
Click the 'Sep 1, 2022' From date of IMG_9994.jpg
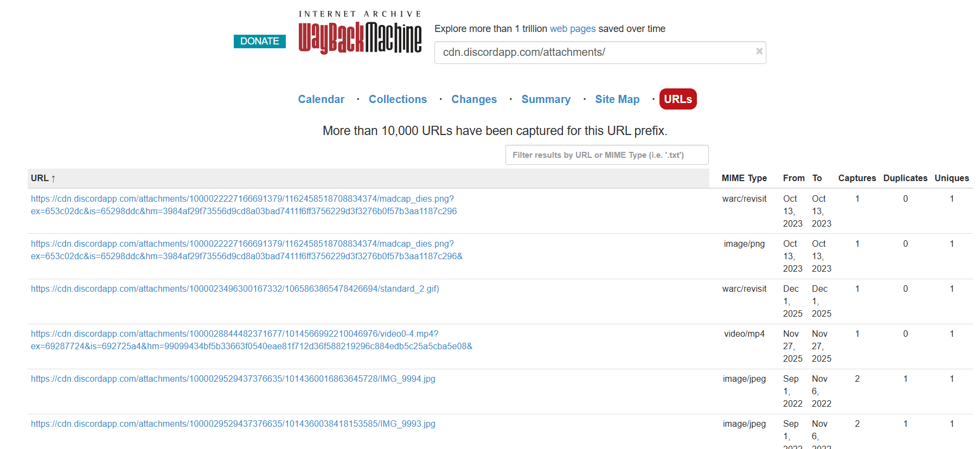point(792,392)
